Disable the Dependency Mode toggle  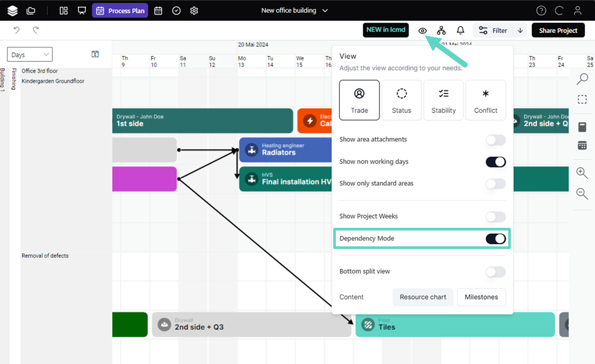pos(495,239)
